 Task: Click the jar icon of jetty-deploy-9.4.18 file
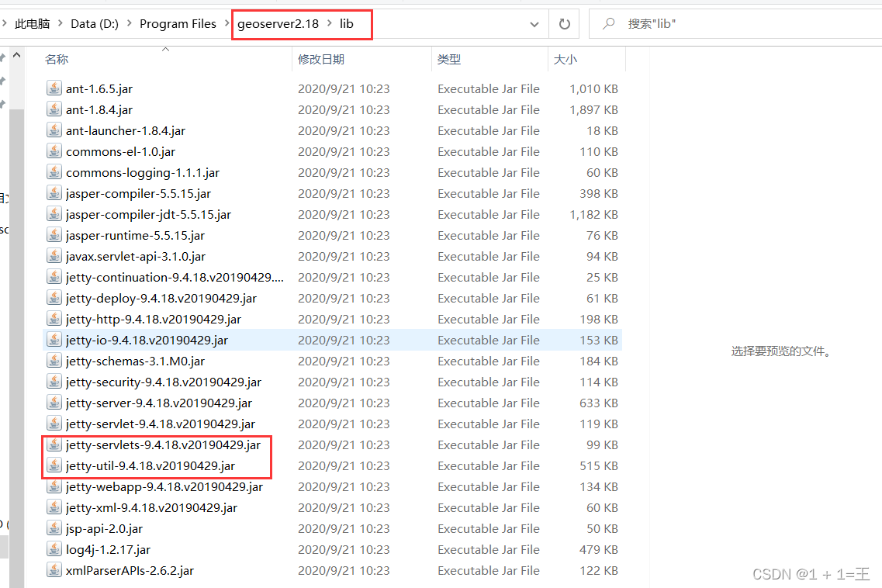click(54, 298)
